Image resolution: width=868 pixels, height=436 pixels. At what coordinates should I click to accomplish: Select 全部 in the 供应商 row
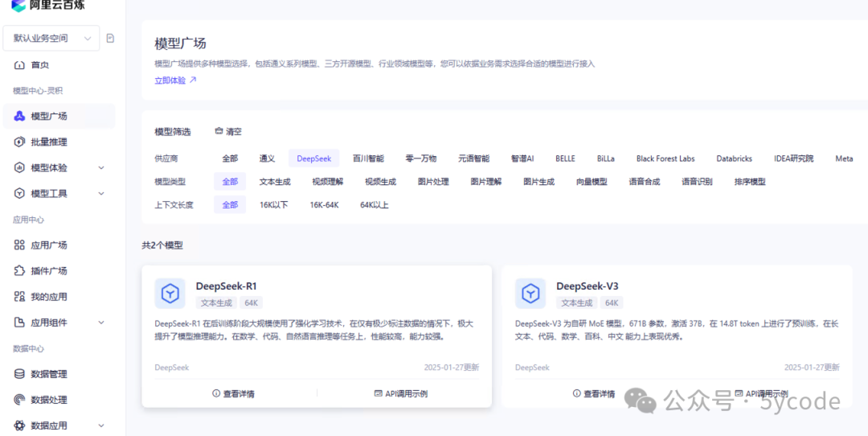[x=231, y=158]
